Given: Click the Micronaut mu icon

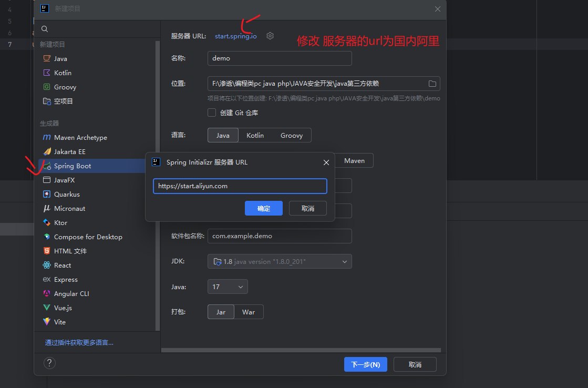Looking at the screenshot, I should (x=47, y=208).
